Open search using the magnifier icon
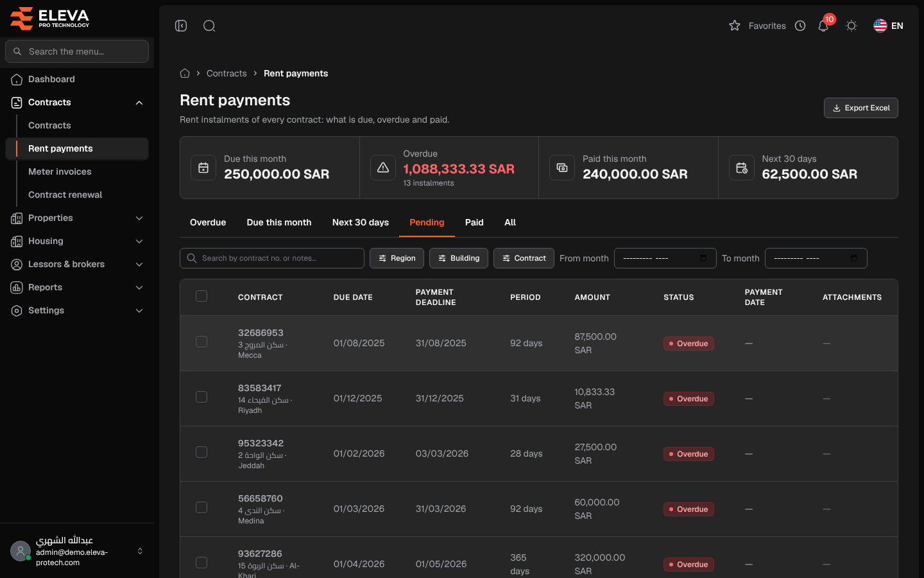Image resolution: width=924 pixels, height=578 pixels. click(x=209, y=26)
